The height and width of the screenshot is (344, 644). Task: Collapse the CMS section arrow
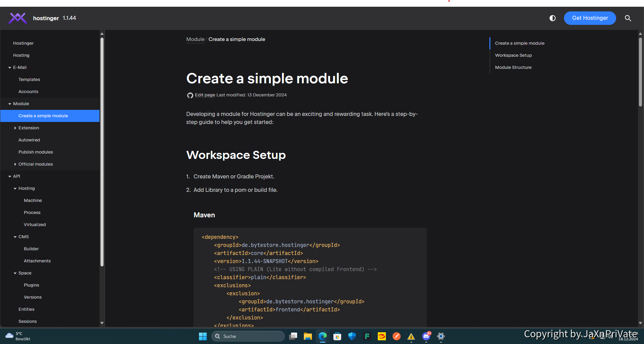point(15,237)
